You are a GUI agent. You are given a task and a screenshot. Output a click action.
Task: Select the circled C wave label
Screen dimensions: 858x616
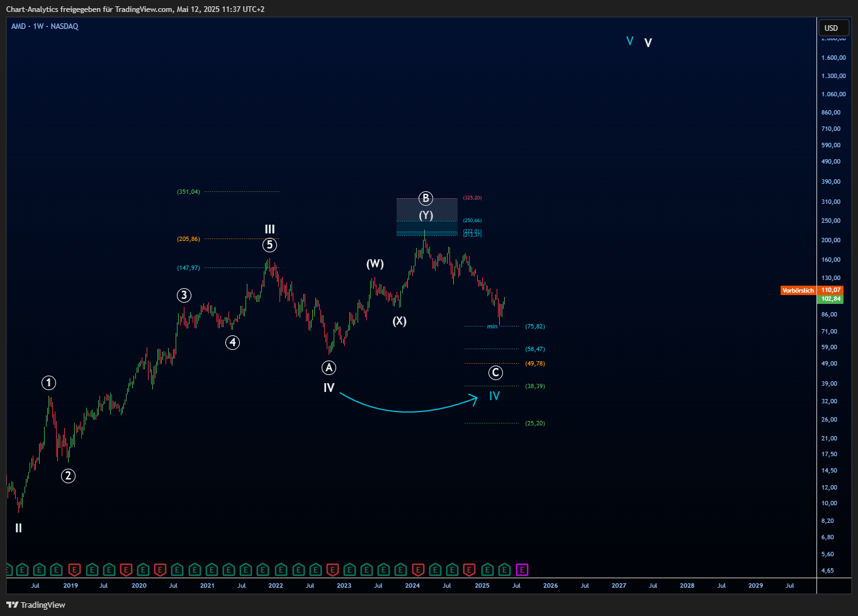(495, 373)
